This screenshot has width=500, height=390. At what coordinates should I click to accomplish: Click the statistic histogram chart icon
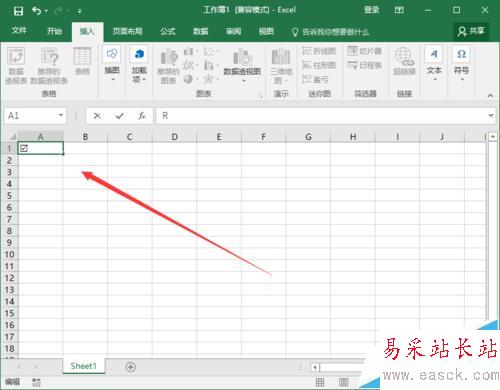click(x=210, y=65)
